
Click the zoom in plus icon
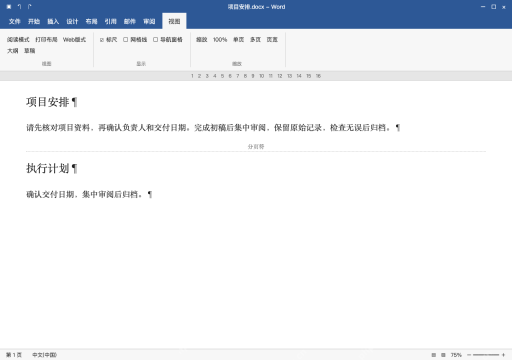(x=503, y=355)
